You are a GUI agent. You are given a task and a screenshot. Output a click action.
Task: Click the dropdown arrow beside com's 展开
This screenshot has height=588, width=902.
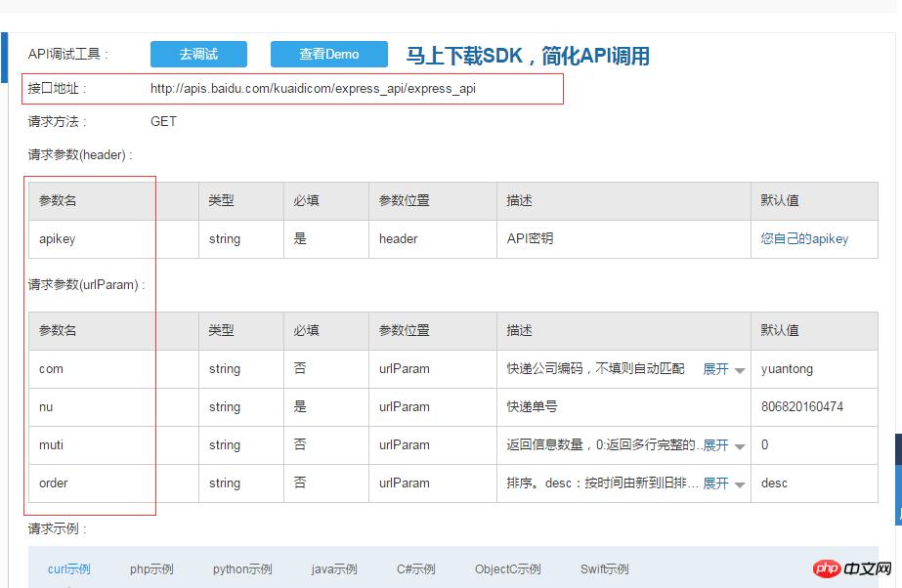740,369
